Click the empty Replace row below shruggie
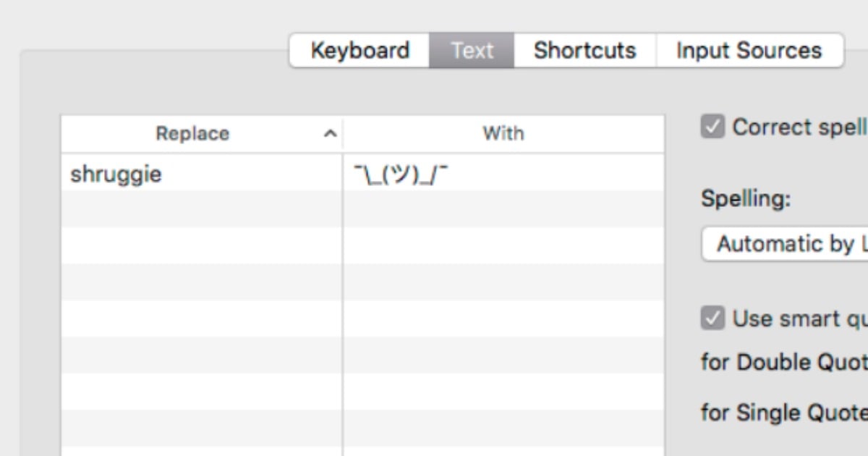The image size is (868, 456). 202,210
